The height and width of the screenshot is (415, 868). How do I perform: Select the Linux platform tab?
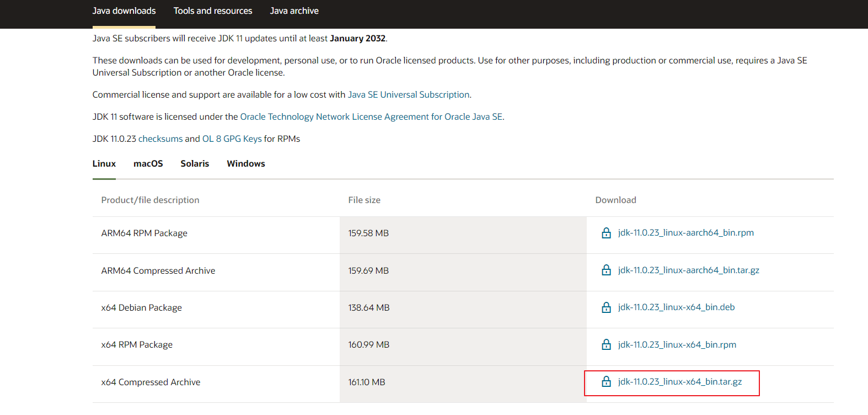(x=104, y=163)
